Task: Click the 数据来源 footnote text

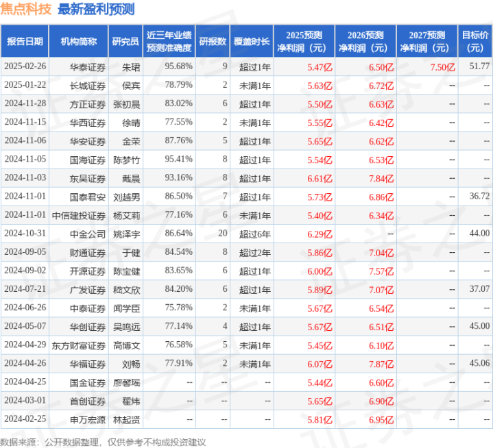Action: [x=103, y=443]
